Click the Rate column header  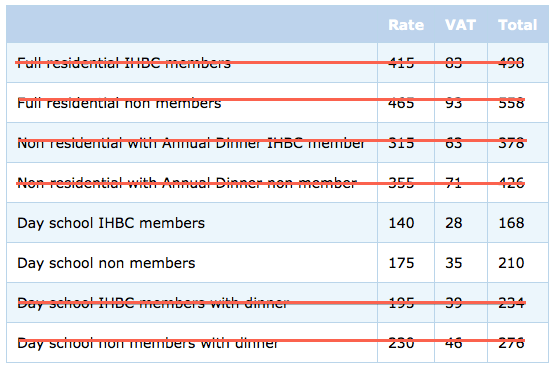click(406, 25)
